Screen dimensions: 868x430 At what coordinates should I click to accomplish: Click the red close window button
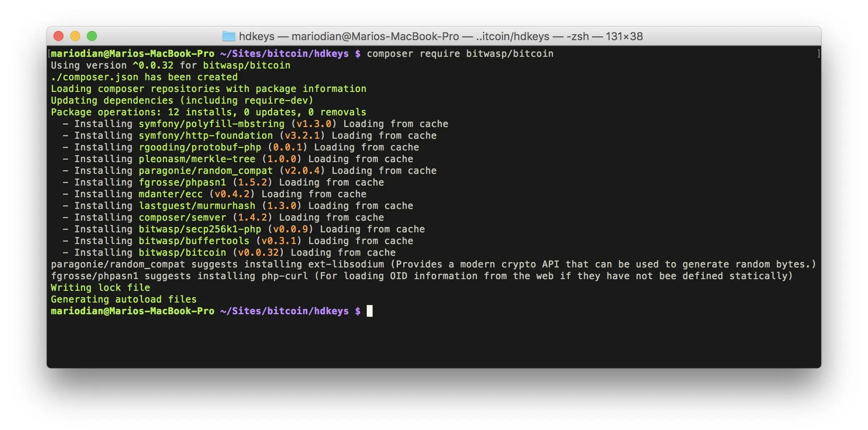[58, 36]
